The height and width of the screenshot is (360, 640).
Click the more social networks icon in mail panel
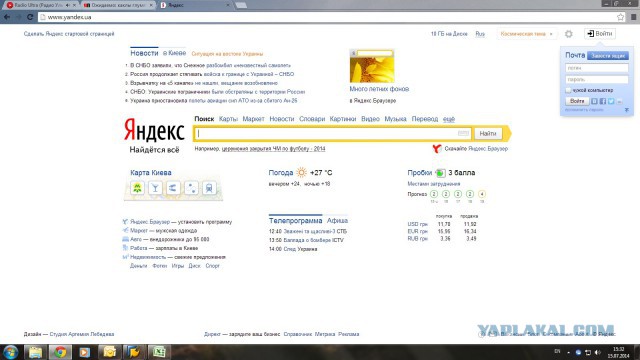pos(619,101)
